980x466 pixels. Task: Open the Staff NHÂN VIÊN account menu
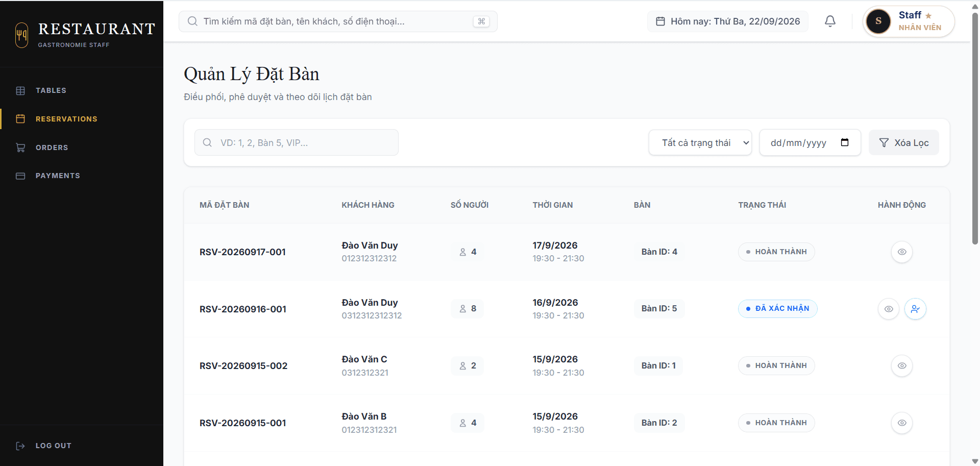(x=909, y=21)
